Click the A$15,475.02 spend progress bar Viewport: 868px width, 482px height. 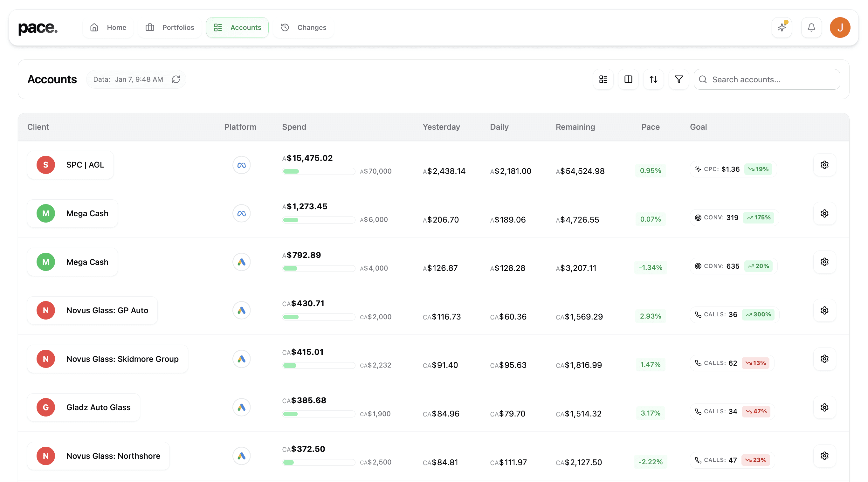tap(318, 171)
